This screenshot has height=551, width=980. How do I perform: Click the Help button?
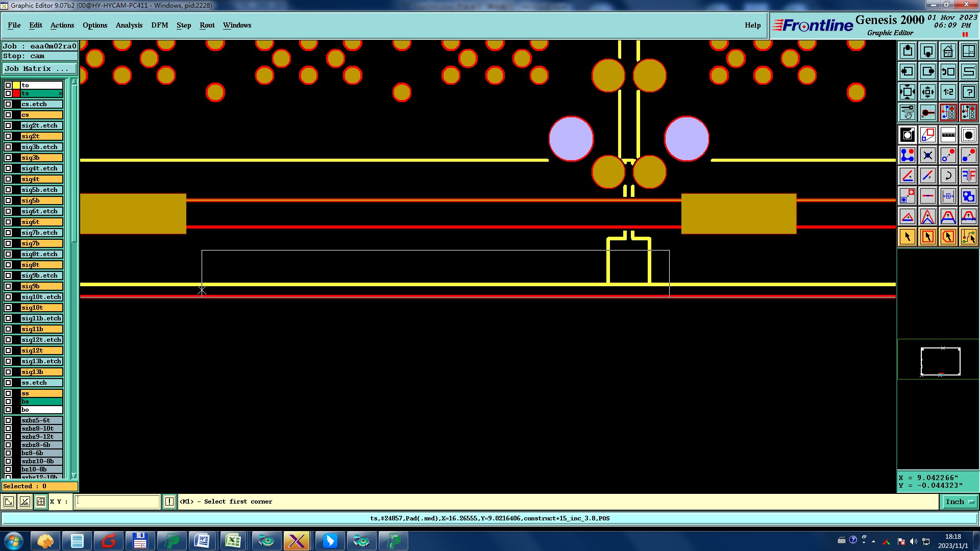click(752, 25)
